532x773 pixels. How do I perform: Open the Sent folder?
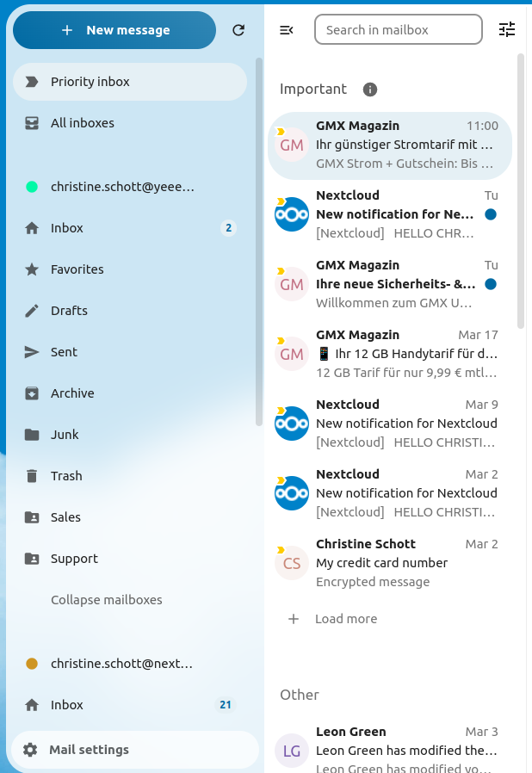click(x=64, y=352)
